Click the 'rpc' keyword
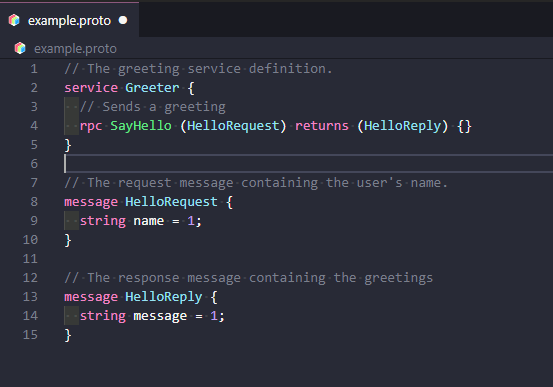The height and width of the screenshot is (387, 553). click(91, 126)
